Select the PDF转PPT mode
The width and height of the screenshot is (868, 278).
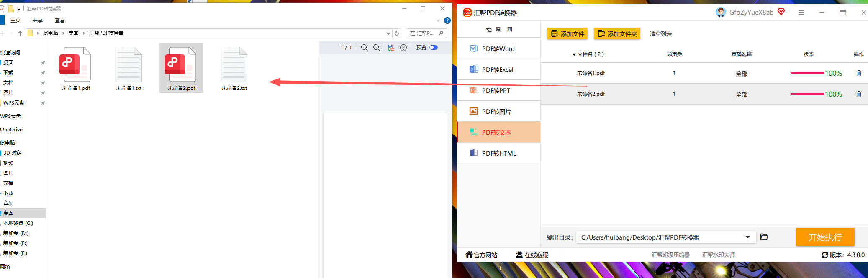(498, 90)
